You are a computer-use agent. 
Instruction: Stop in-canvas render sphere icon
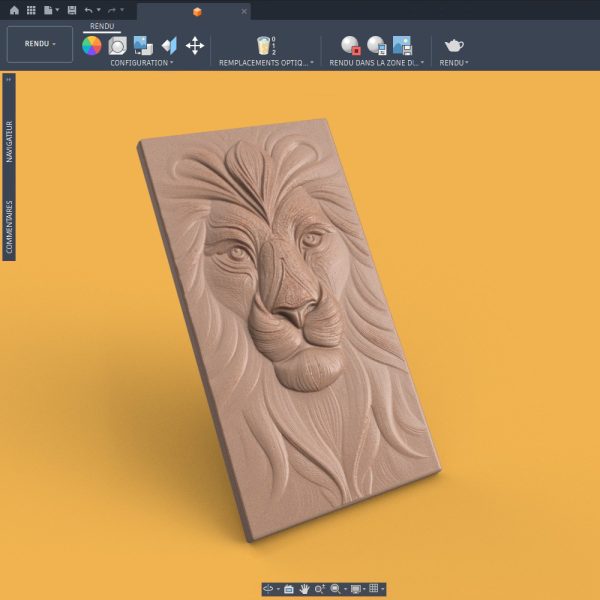coord(351,46)
